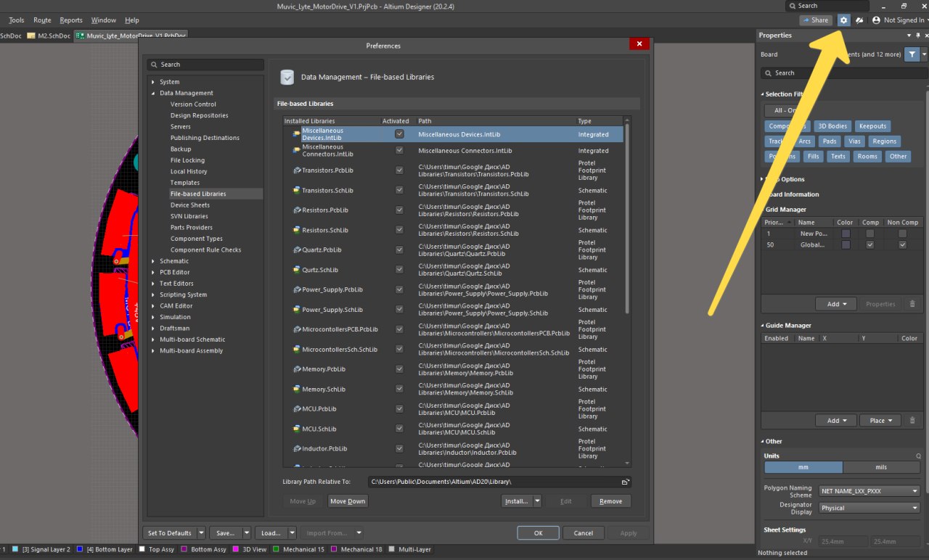Open the Reports menu
This screenshot has height=560, width=929.
pos(71,20)
